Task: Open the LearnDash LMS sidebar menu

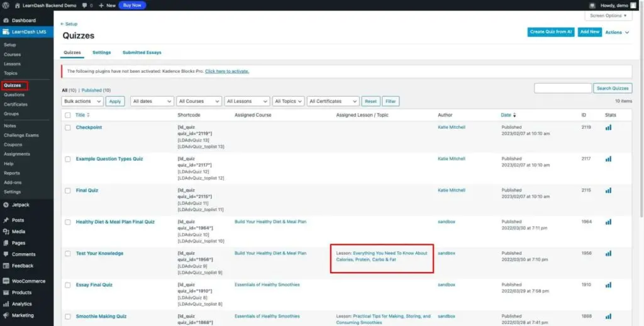Action: 26,31
